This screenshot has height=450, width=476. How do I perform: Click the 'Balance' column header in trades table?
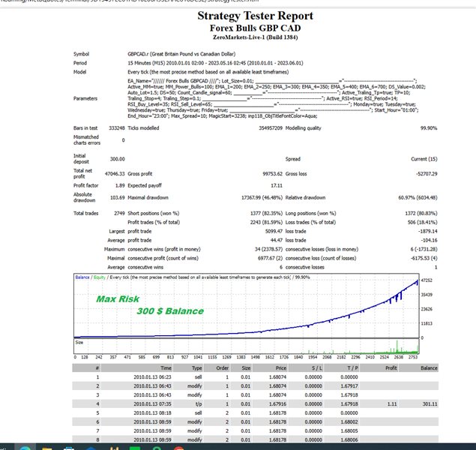429,368
